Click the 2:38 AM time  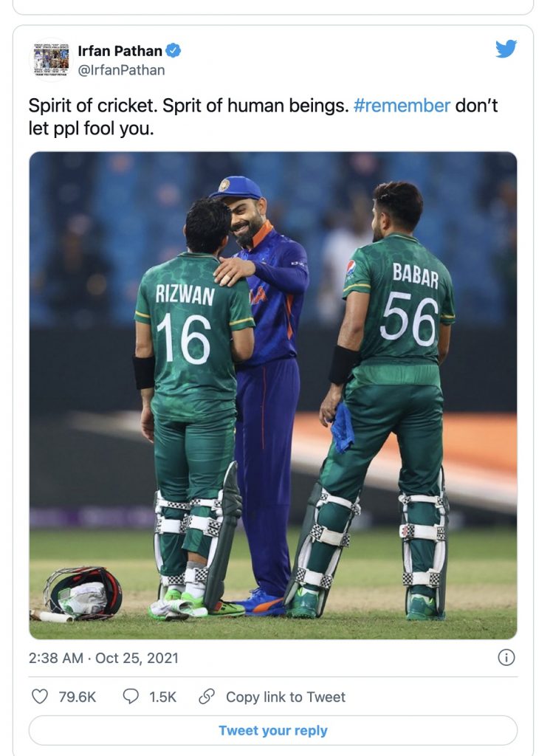pyautogui.click(x=56, y=658)
